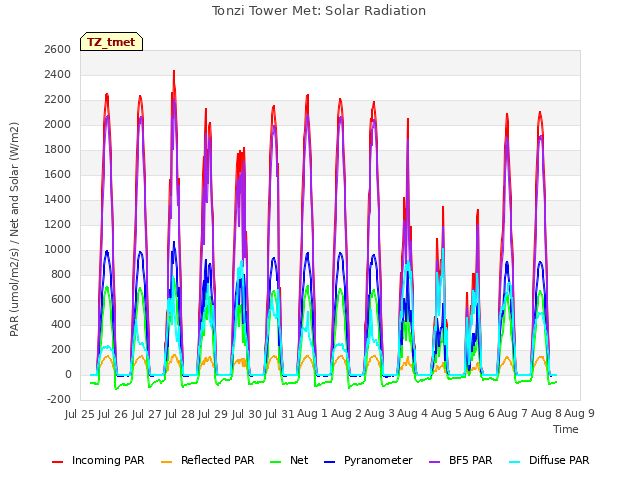Click the y-axis tick label 1400
The width and height of the screenshot is (640, 480).
tap(58, 200)
